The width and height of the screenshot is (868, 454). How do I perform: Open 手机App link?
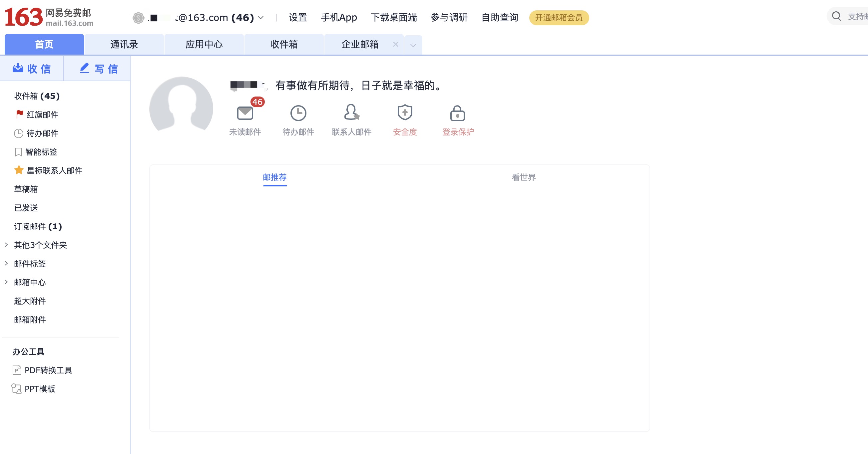(x=339, y=18)
